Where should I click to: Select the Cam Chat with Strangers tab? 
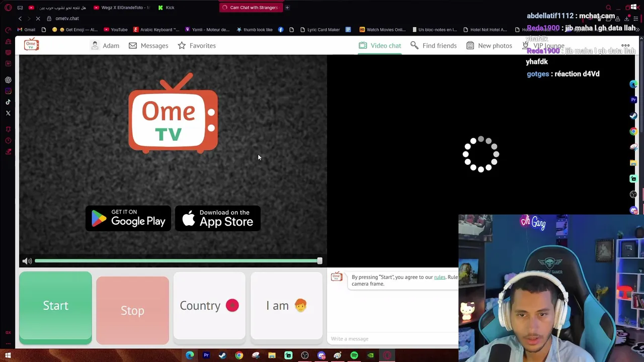(250, 8)
